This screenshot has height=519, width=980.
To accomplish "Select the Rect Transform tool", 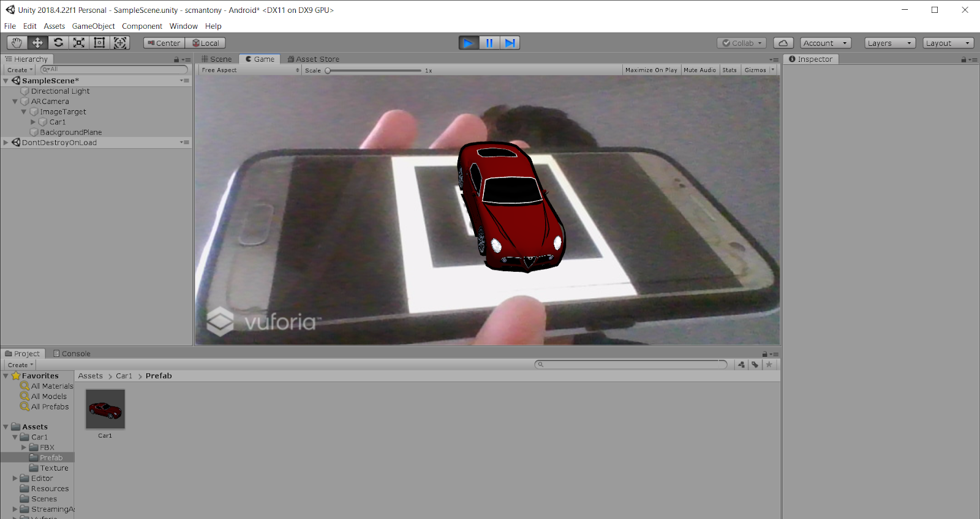I will pyautogui.click(x=100, y=43).
